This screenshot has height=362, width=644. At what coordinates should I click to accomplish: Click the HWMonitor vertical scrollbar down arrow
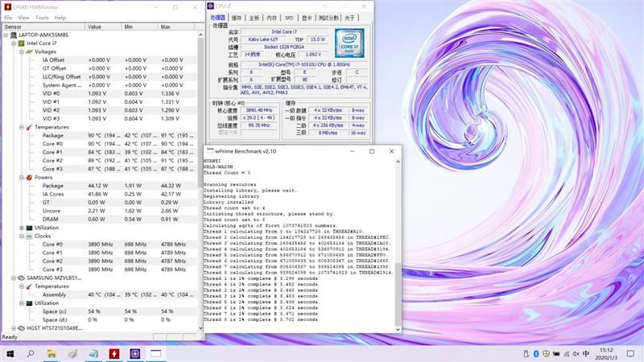click(x=200, y=328)
